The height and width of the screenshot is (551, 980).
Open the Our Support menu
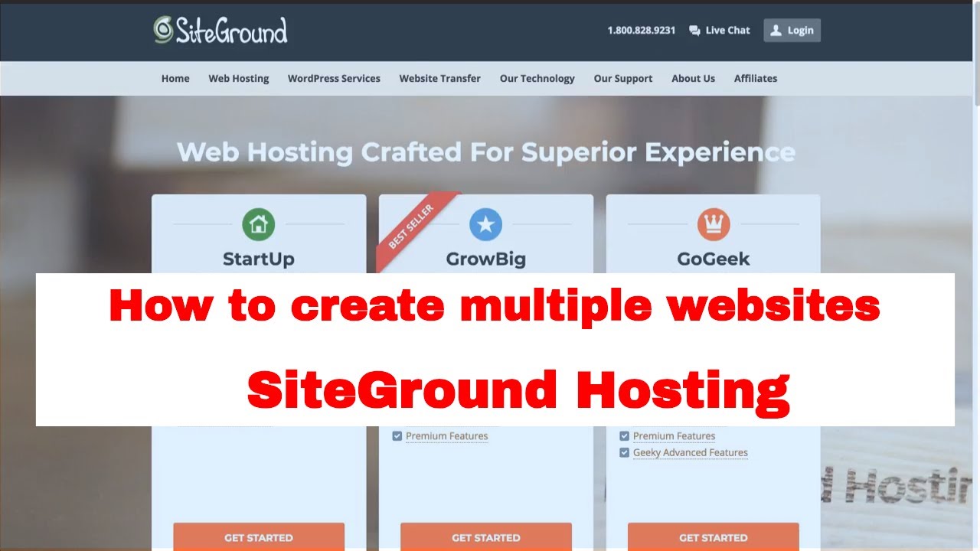coord(623,78)
